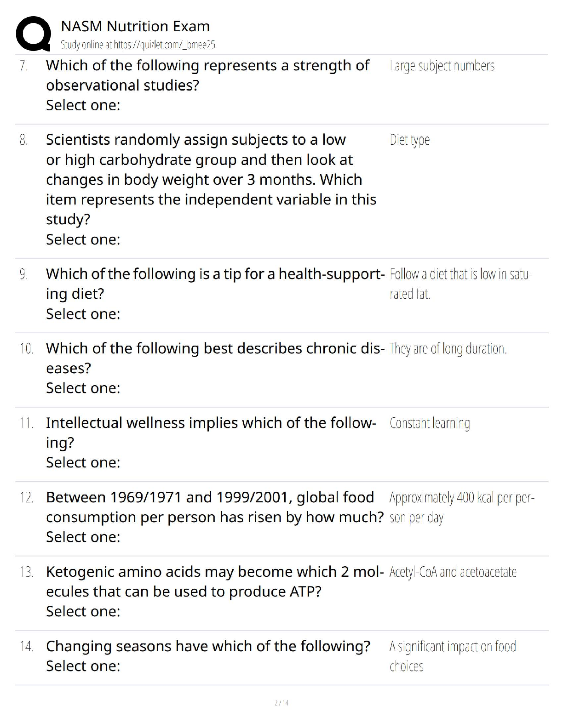Image resolution: width=563 pixels, height=728 pixels.
Task: Click the Intellectual wellness question
Action: pos(211,432)
